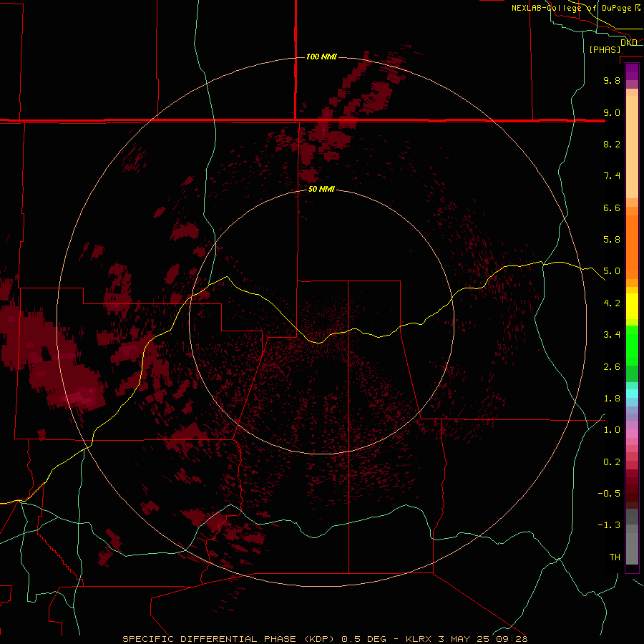Image resolution: width=644 pixels, height=644 pixels.
Task: Click the 1.0 scale value
Action: pyautogui.click(x=612, y=430)
